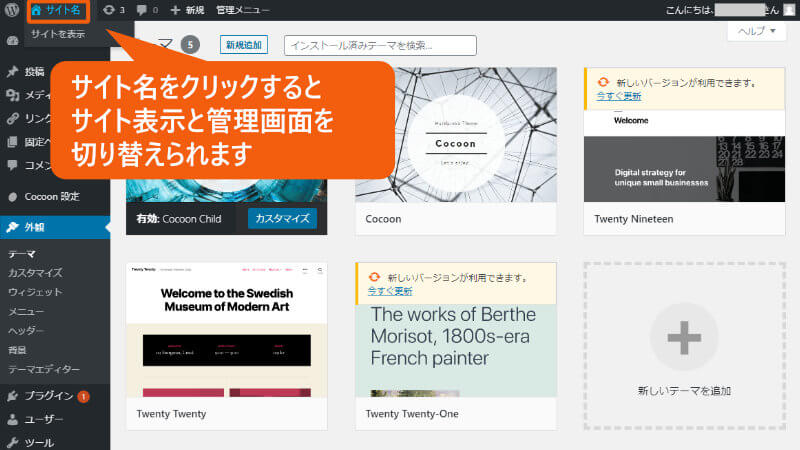Image resolution: width=800 pixels, height=450 pixels.
Task: Click the '新規' plus menu
Action: (x=187, y=10)
